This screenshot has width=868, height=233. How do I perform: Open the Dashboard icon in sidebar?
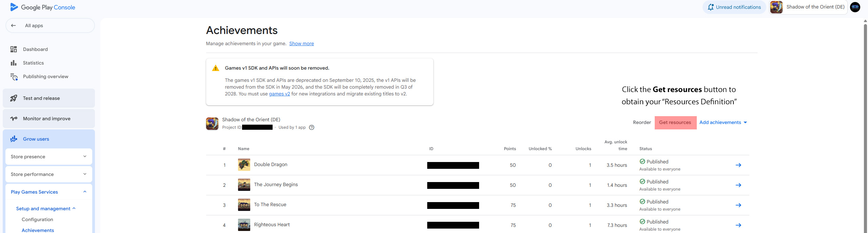click(x=14, y=49)
